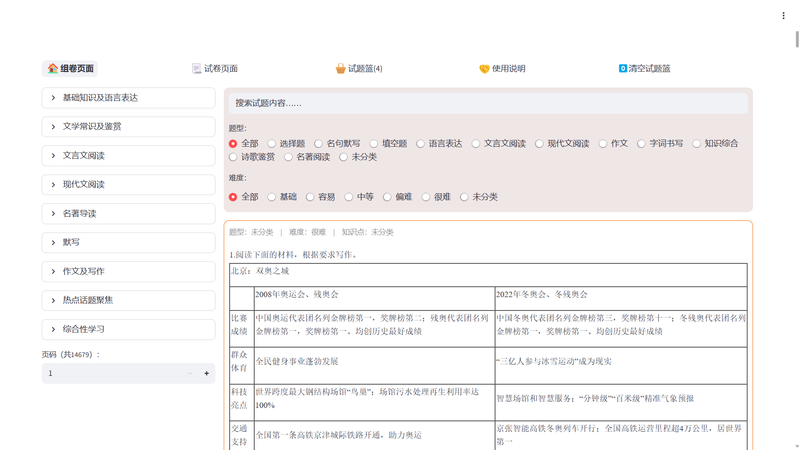800x450 pixels.
Task: Click the handshake icon beside 使用说明
Action: pyautogui.click(x=485, y=69)
